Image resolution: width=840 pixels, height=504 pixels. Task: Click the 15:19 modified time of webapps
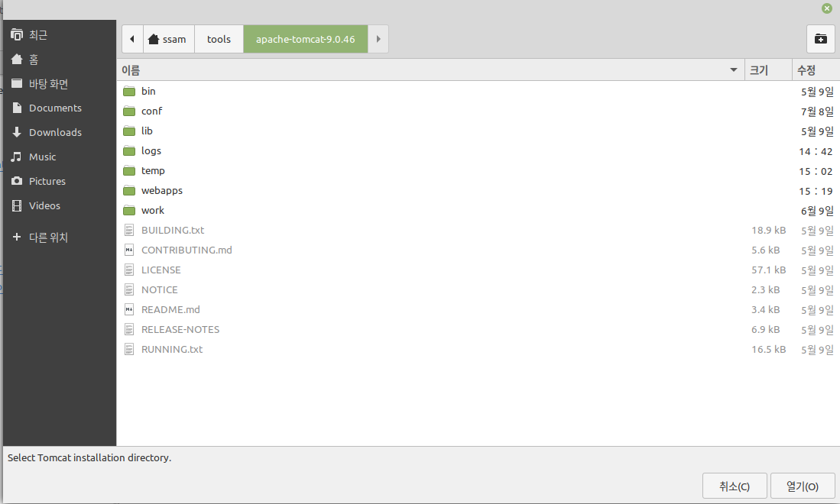816,191
